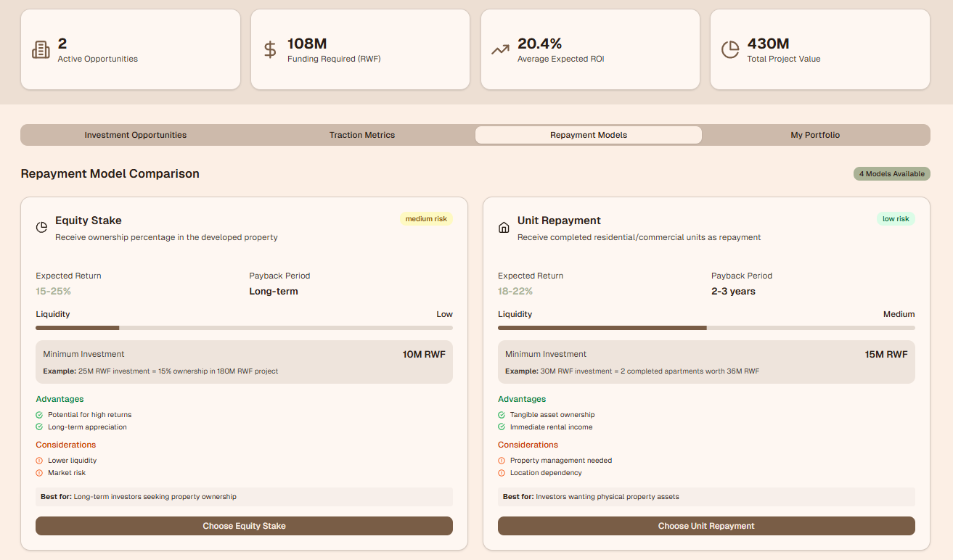The image size is (953, 560).
Task: Click the Repayment Model Comparison heading
Action: (x=110, y=174)
